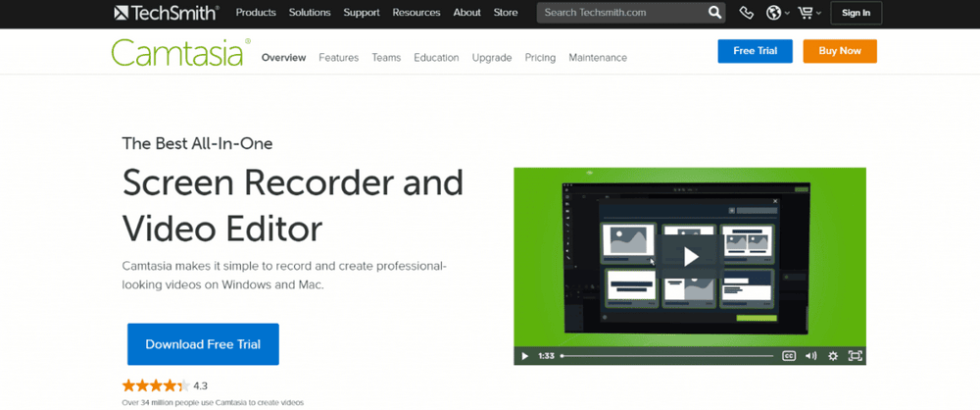Click the Download Free Trial button
The image size is (980, 410).
203,344
